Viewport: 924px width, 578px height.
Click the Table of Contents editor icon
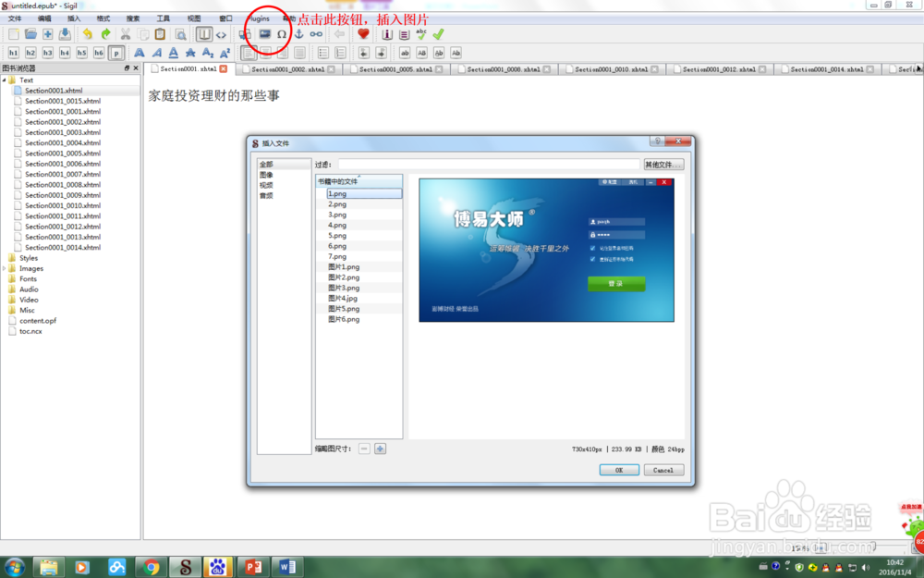tap(405, 34)
